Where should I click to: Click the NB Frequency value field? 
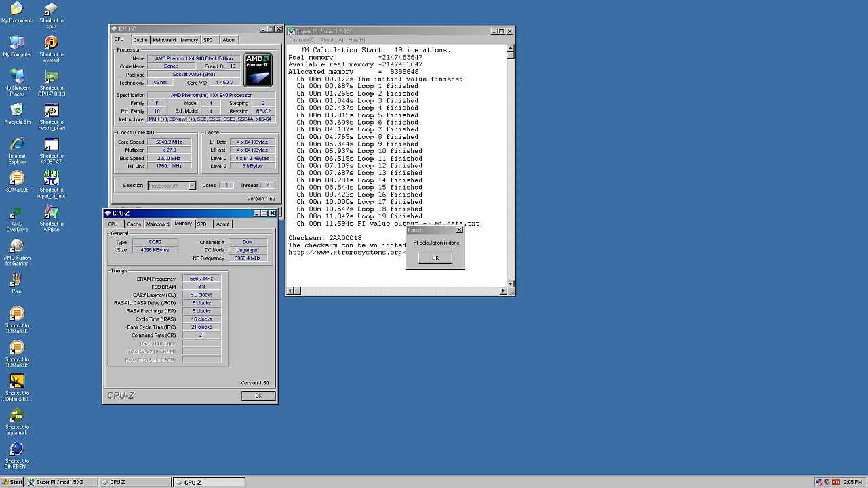pyautogui.click(x=247, y=258)
